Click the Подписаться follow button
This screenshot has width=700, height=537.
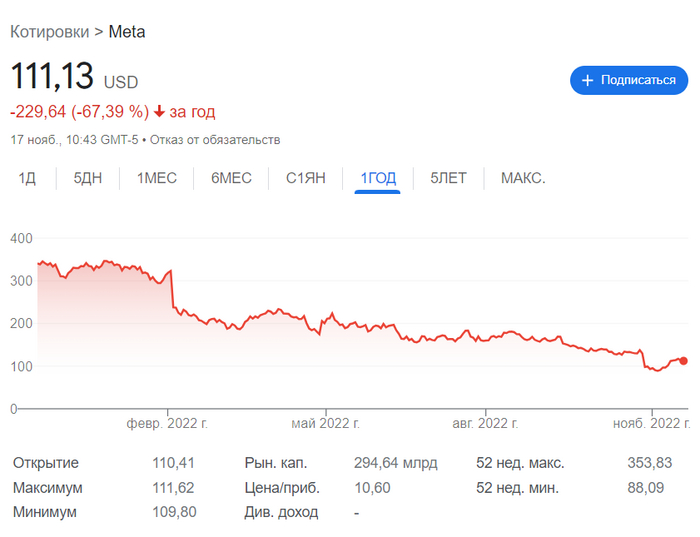pyautogui.click(x=629, y=80)
